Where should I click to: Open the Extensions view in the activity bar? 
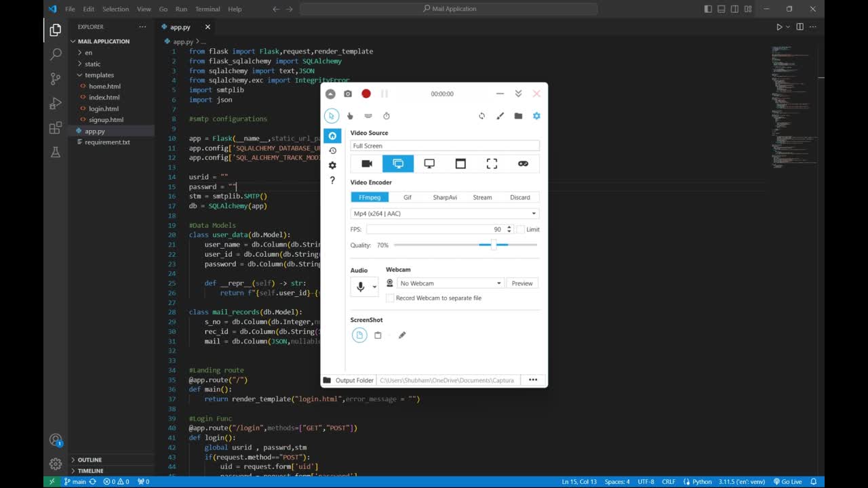coord(56,128)
